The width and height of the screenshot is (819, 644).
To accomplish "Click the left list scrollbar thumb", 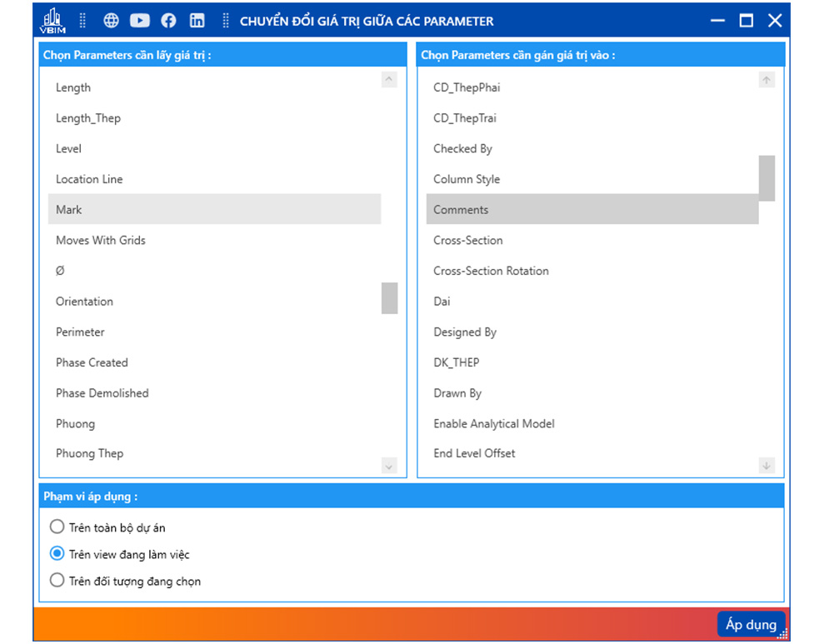I will point(389,298).
